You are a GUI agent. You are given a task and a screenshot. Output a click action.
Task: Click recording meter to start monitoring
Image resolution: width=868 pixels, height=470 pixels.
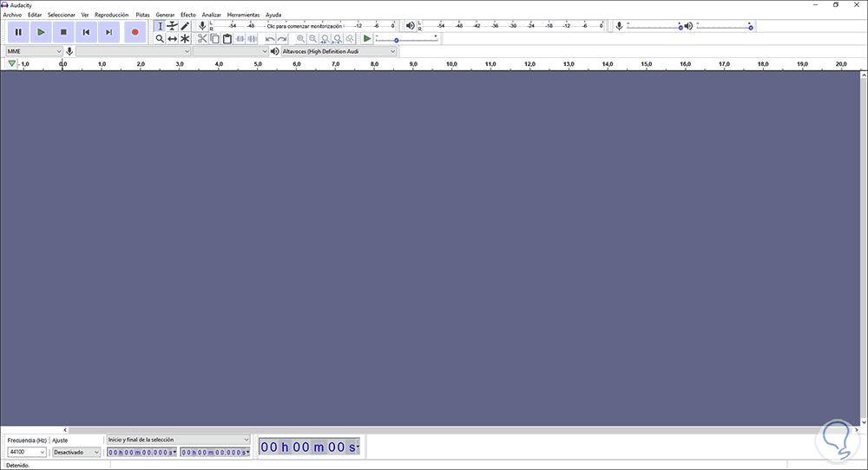[x=305, y=26]
